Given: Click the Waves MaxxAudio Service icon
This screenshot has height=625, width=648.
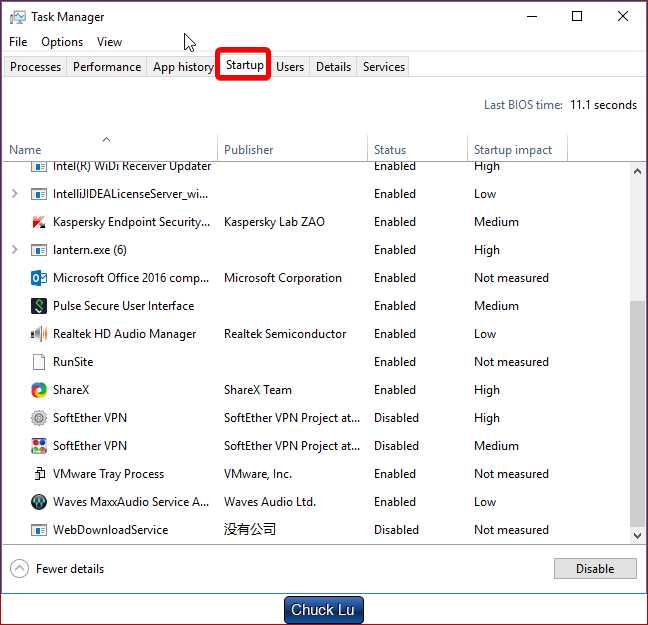Looking at the screenshot, I should pyautogui.click(x=39, y=502).
